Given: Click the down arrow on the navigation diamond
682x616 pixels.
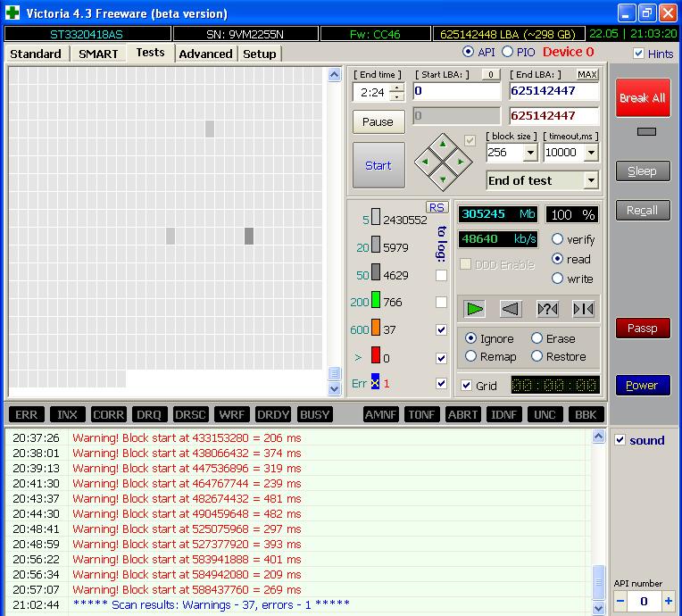Looking at the screenshot, I should point(443,179).
